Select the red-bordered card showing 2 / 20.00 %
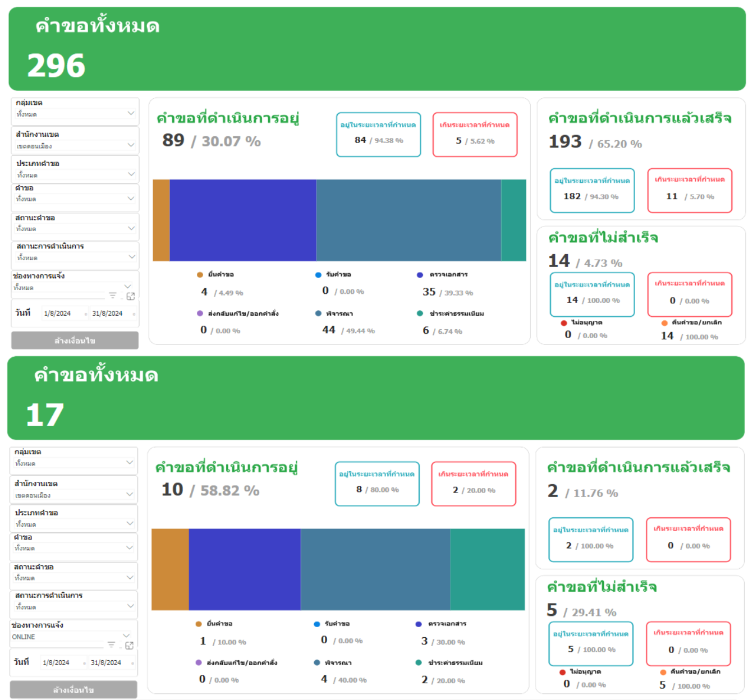The height and width of the screenshot is (700, 748). [473, 484]
